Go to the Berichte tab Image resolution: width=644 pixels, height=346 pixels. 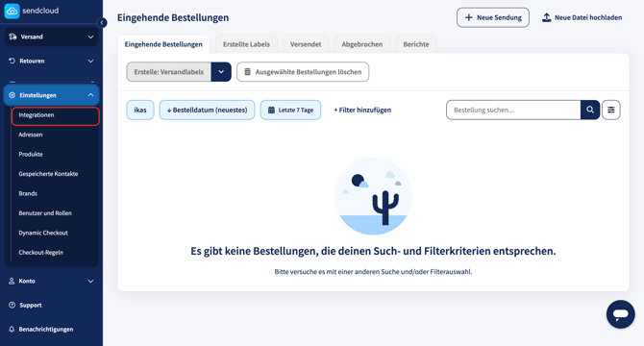pos(415,44)
